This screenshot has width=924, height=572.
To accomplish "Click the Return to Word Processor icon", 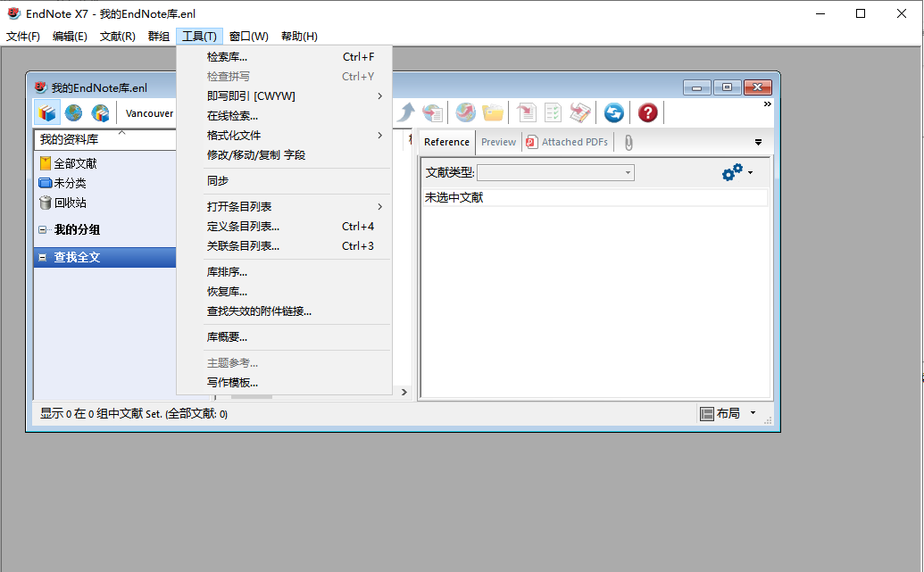I will click(x=580, y=112).
